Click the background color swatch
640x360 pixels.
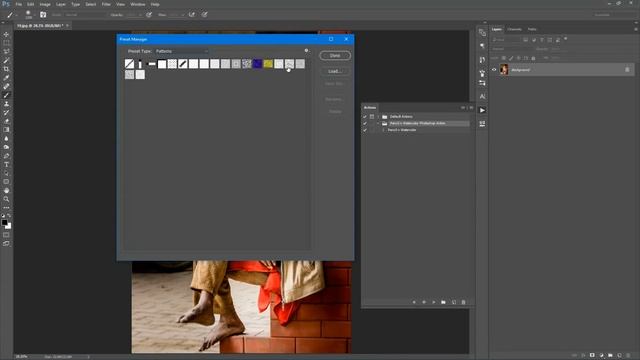[x=9, y=226]
